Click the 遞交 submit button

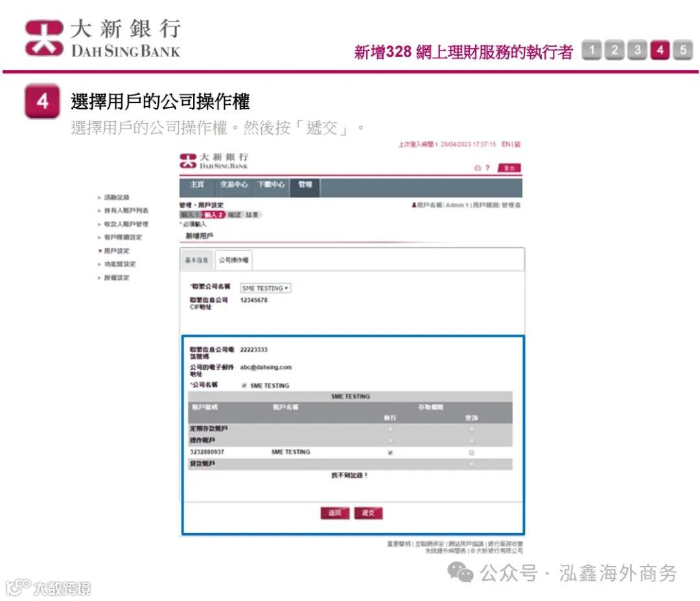coord(368,513)
